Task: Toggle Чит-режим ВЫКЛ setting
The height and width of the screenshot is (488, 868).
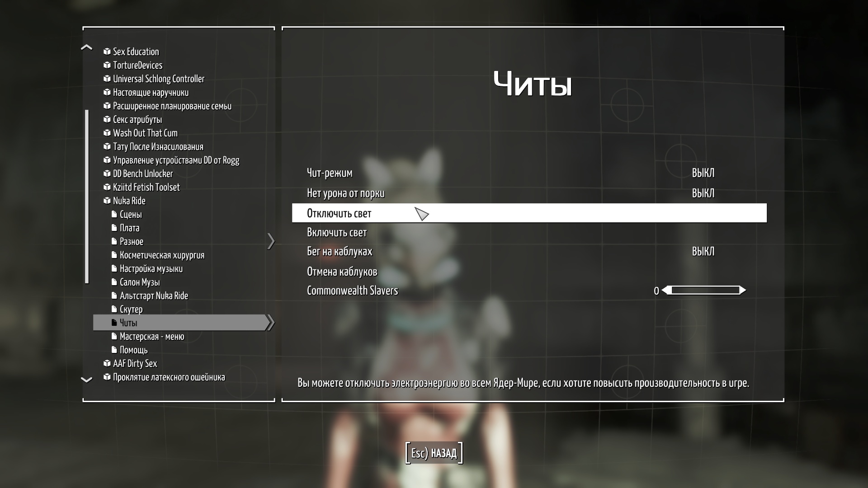Action: pyautogui.click(x=703, y=173)
